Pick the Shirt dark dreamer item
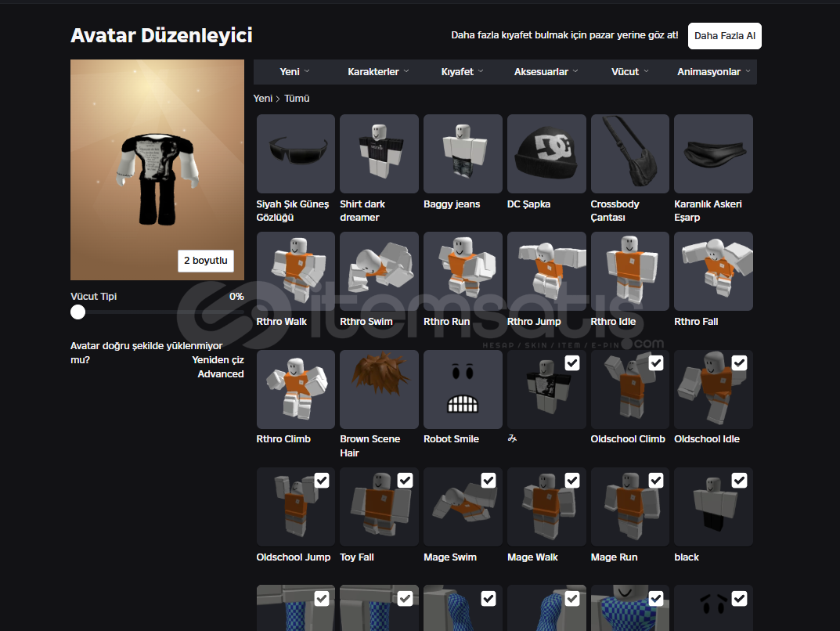Screen dimensions: 840x631 point(379,153)
